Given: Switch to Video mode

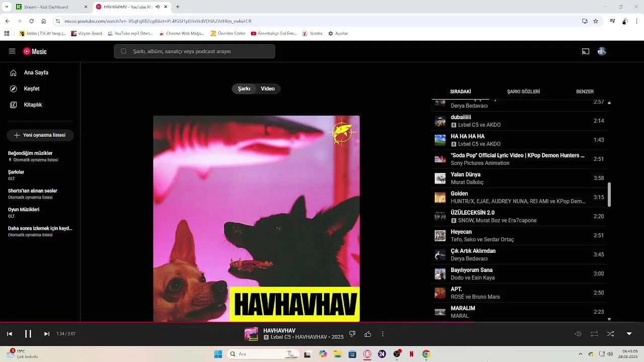Looking at the screenshot, I should pyautogui.click(x=268, y=88).
